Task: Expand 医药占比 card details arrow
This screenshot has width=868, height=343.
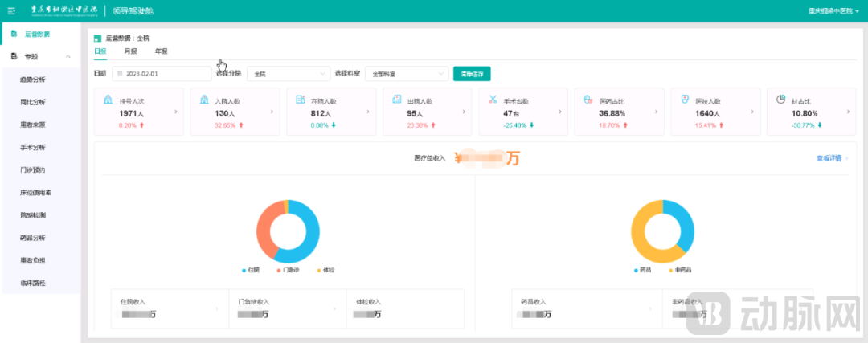Action: tap(656, 112)
